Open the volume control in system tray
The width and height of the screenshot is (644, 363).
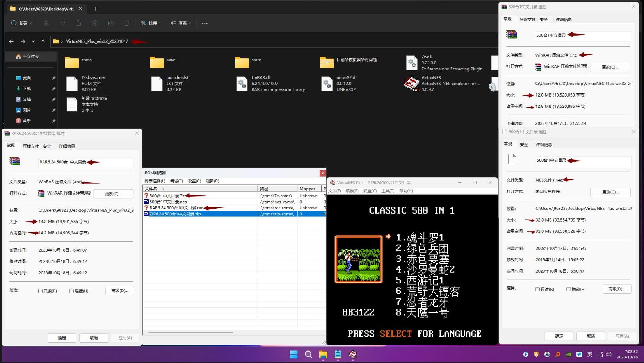tap(608, 354)
